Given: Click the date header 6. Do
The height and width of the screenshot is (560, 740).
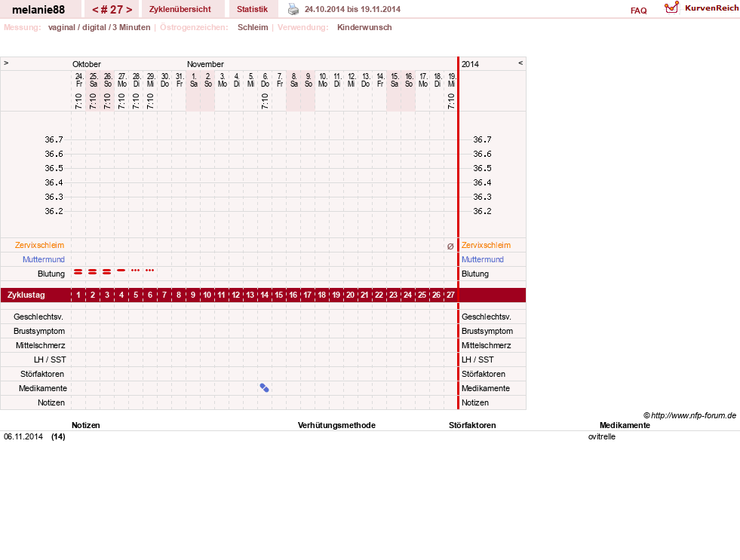Looking at the screenshot, I should (266, 80).
